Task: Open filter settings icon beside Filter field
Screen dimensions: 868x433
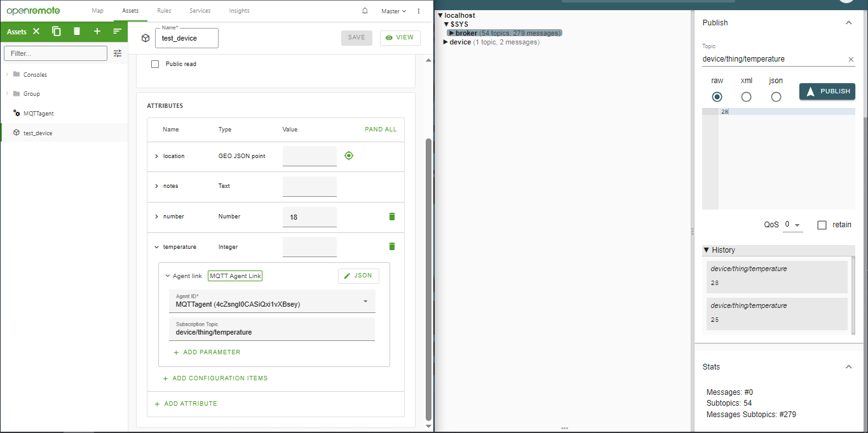Action: click(x=118, y=53)
